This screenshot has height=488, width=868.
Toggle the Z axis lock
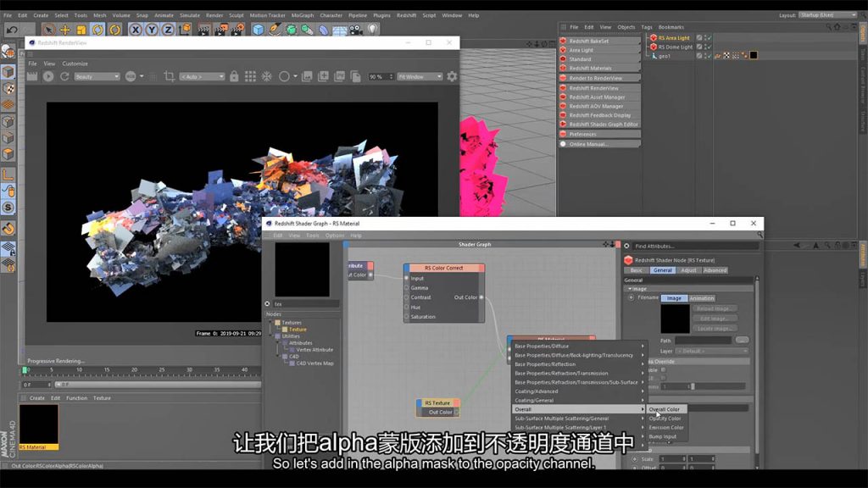point(168,30)
